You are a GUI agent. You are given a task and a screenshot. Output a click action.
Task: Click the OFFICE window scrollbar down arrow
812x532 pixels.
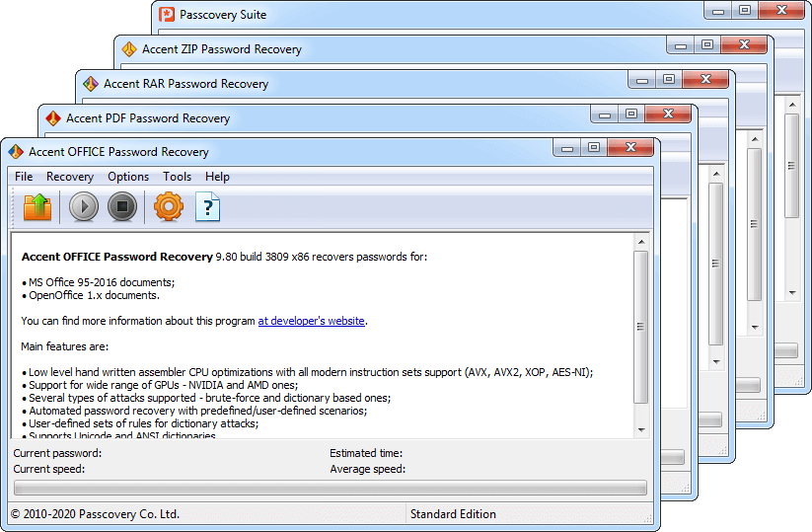(641, 430)
